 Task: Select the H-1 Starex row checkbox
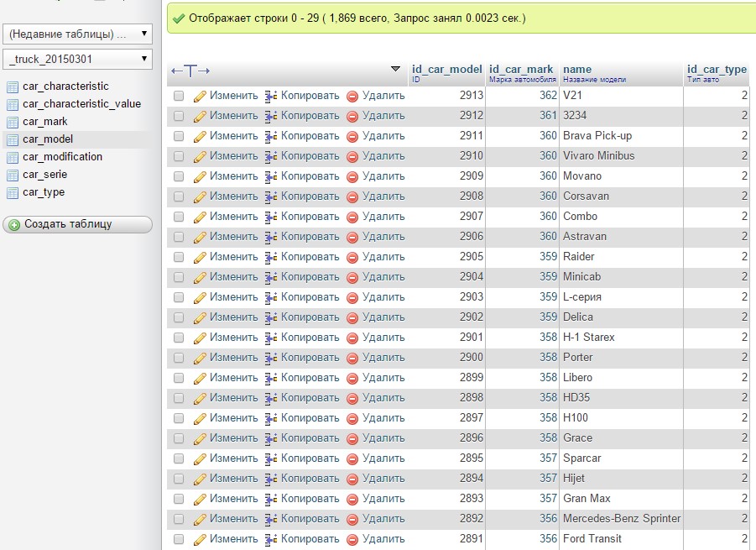coord(179,338)
